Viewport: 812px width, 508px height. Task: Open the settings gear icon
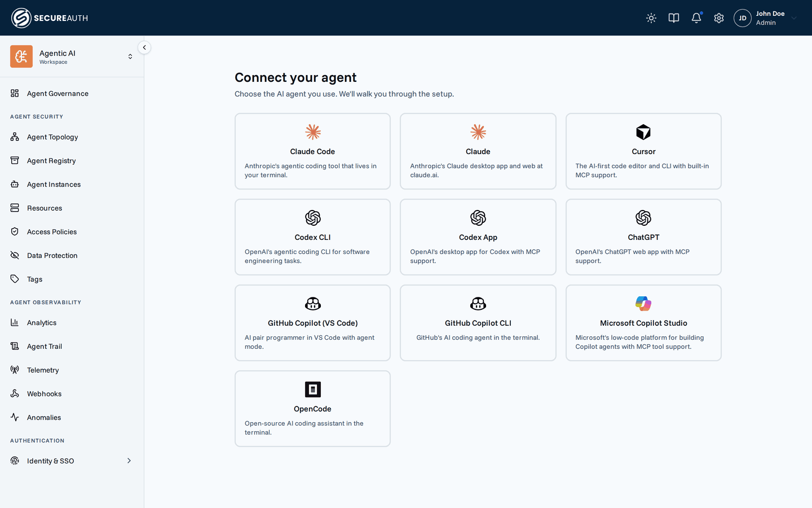pyautogui.click(x=719, y=18)
